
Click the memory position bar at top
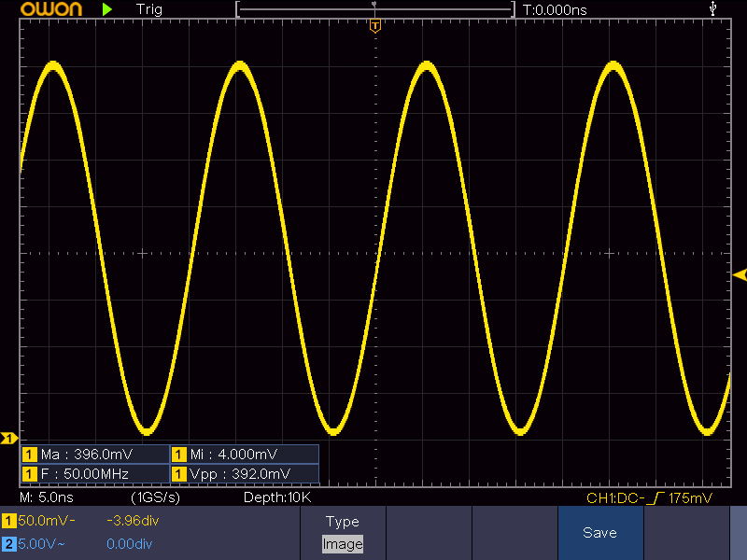tap(375, 9)
